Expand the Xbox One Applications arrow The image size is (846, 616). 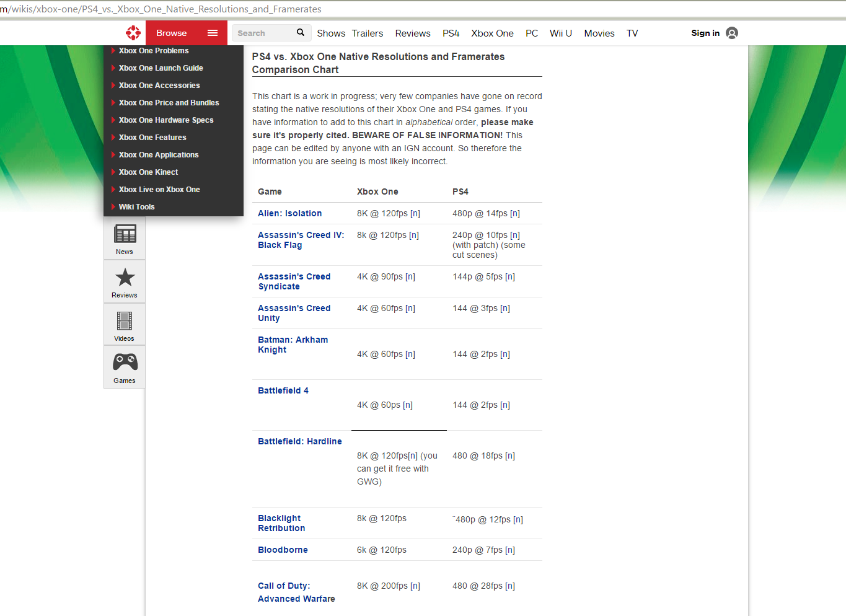point(113,155)
